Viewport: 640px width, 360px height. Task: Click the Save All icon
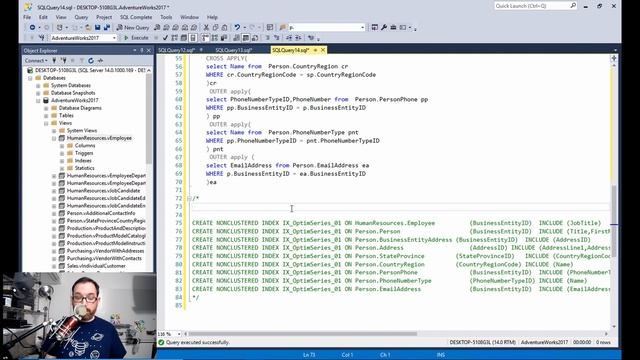pyautogui.click(x=107, y=27)
